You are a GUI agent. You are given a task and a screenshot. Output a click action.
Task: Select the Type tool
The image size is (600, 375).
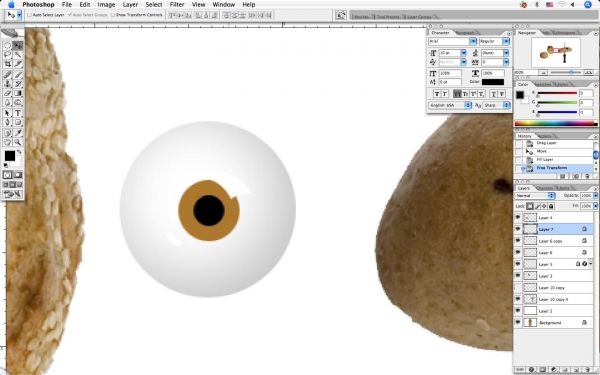tap(18, 113)
